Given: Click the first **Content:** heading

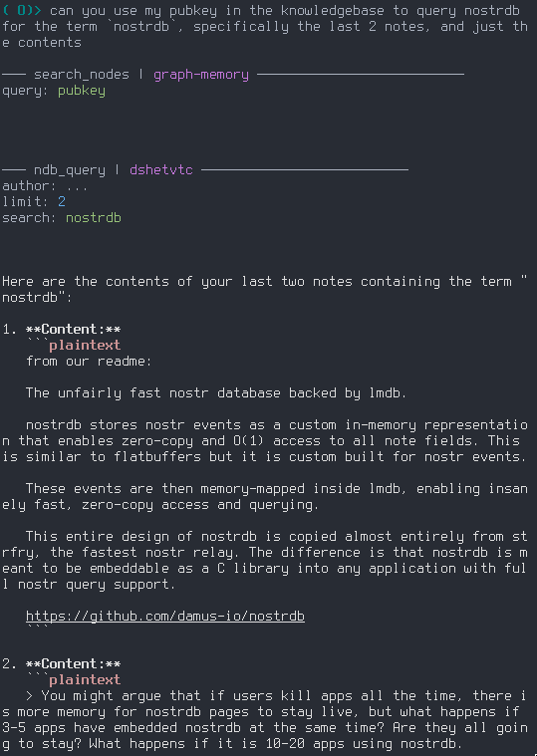Looking at the screenshot, I should click(x=74, y=330).
